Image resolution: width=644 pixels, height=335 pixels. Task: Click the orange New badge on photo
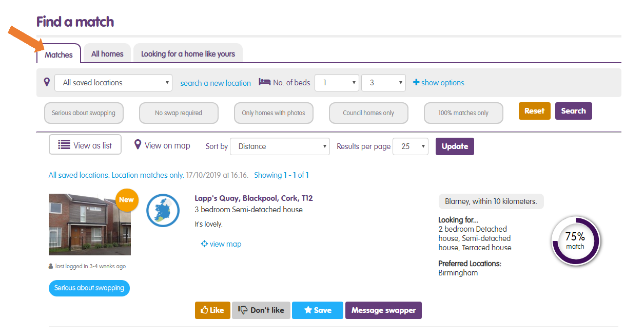click(126, 200)
